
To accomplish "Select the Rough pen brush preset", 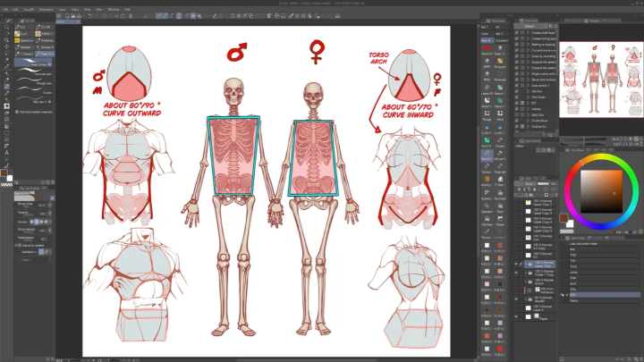I will tap(34, 81).
